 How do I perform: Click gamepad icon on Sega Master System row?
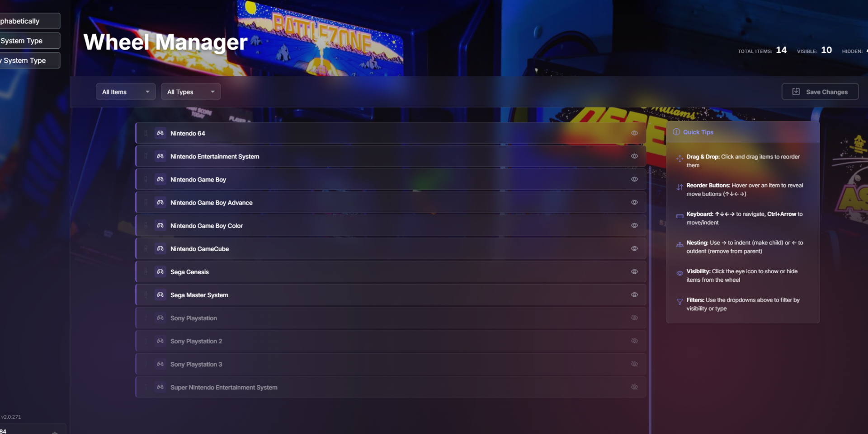click(x=160, y=294)
